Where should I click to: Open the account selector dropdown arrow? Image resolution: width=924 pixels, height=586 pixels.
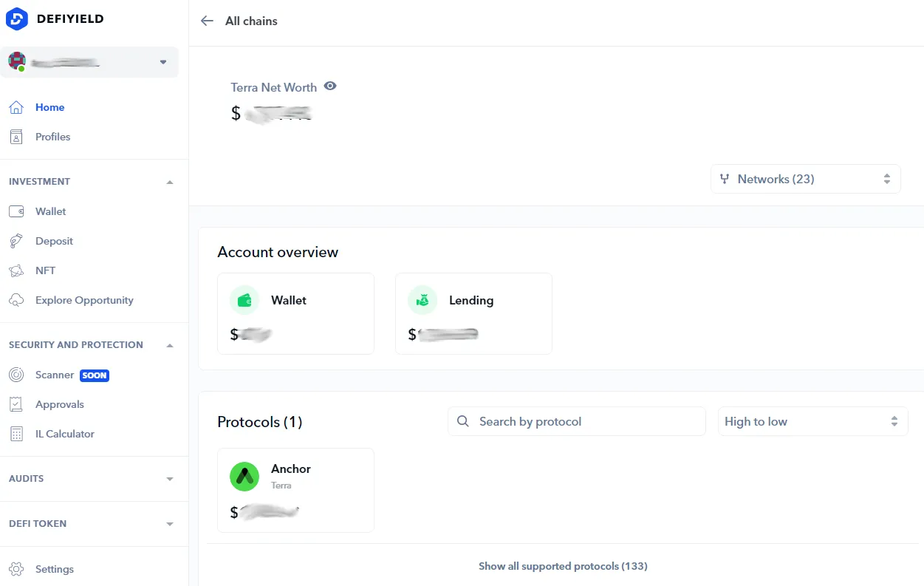click(x=163, y=62)
